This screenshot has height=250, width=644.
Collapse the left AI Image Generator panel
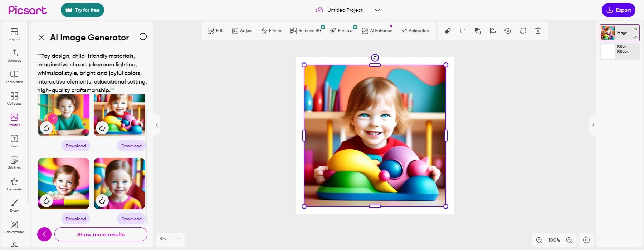[x=156, y=125]
